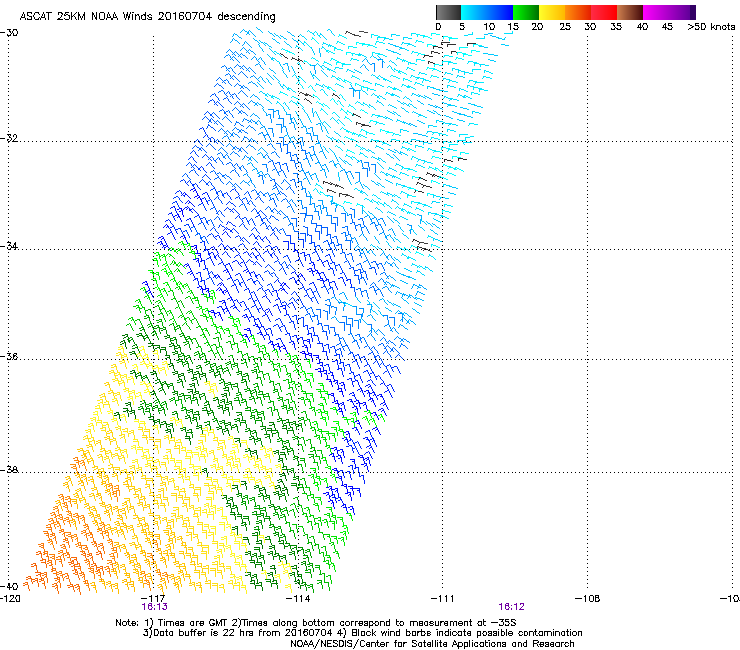This screenshot has height=650, width=740.
Task: Click the brown 35-40 knots legend segment
Action: click(630, 12)
